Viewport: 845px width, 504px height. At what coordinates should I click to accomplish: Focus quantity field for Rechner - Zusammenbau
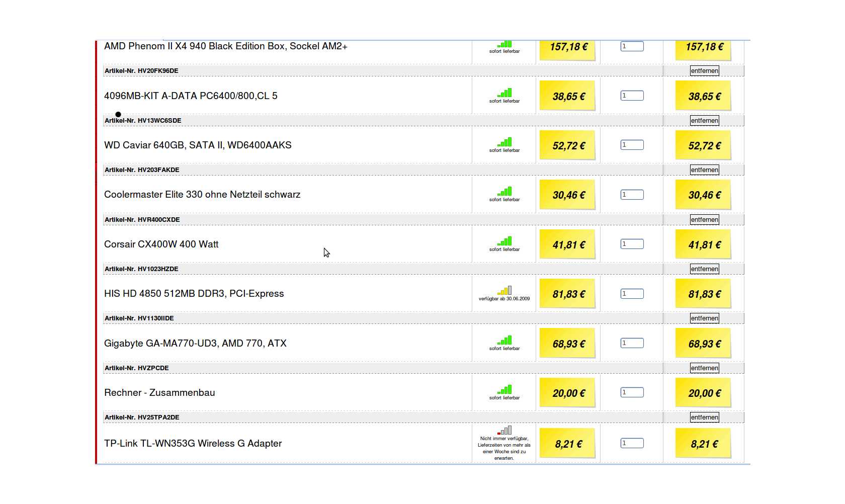[x=632, y=392]
